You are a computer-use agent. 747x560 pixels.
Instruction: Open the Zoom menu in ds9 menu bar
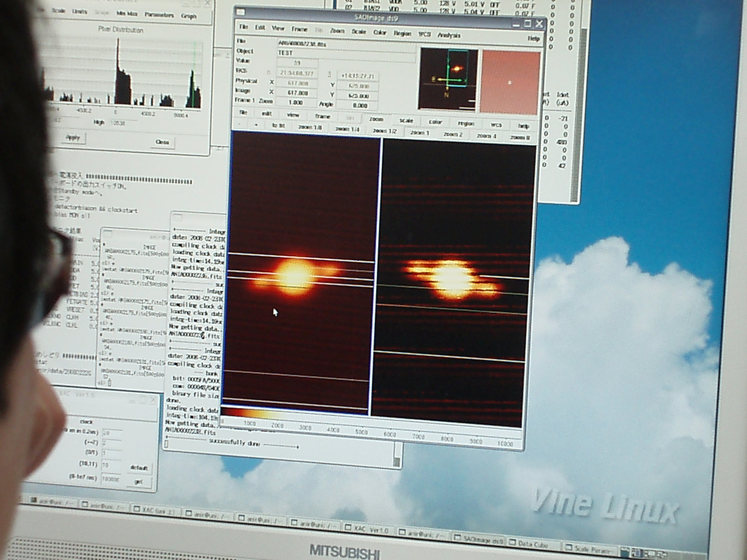coord(337,31)
